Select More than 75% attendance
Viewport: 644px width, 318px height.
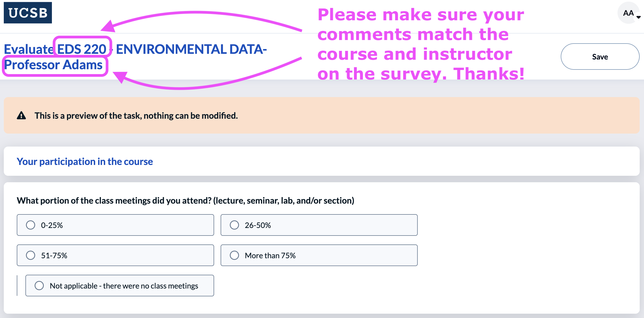coord(234,255)
